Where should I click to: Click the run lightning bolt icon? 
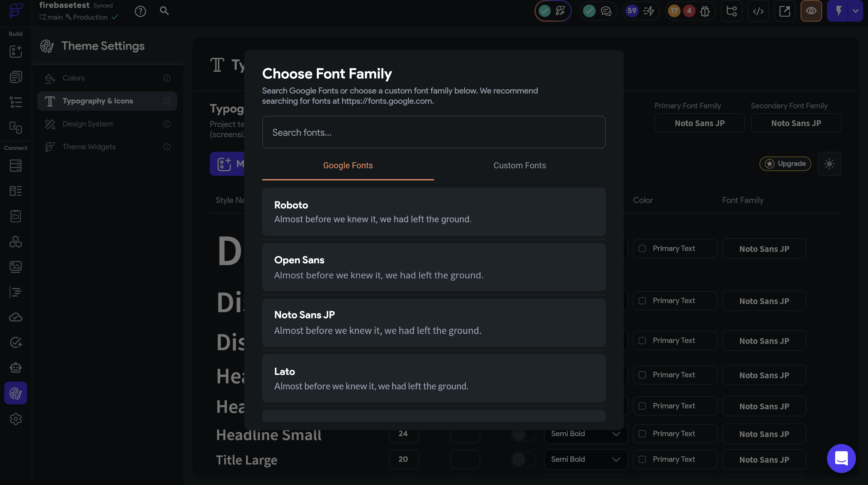tap(839, 11)
